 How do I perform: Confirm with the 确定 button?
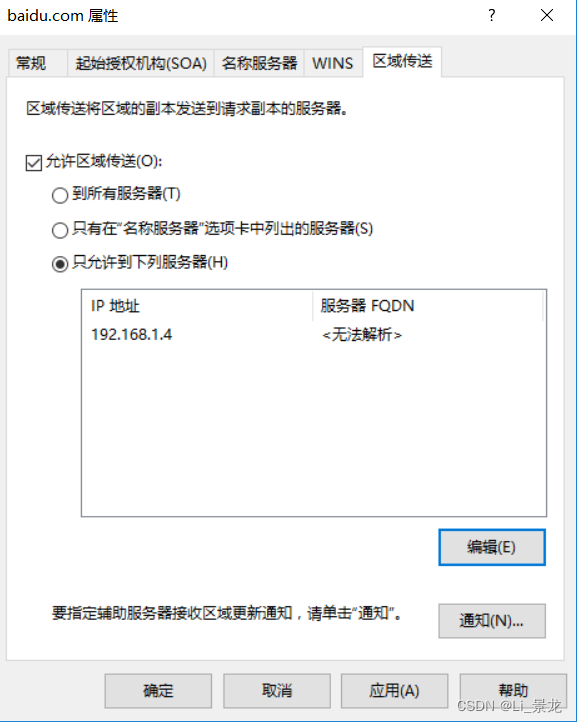pos(158,691)
